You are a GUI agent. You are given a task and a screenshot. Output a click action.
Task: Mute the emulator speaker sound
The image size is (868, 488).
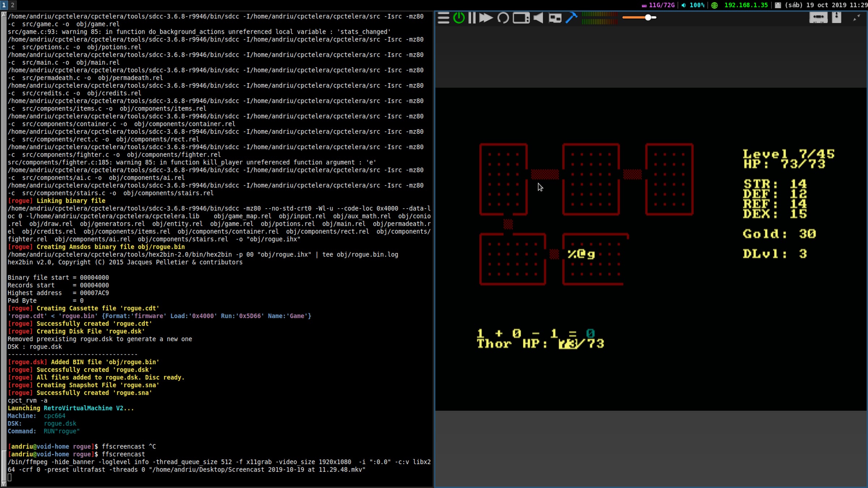539,18
